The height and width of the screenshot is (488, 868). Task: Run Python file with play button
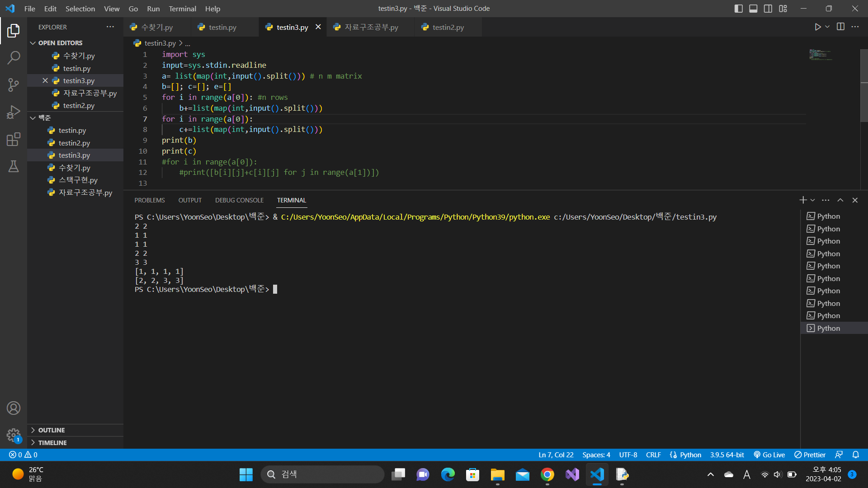point(817,27)
